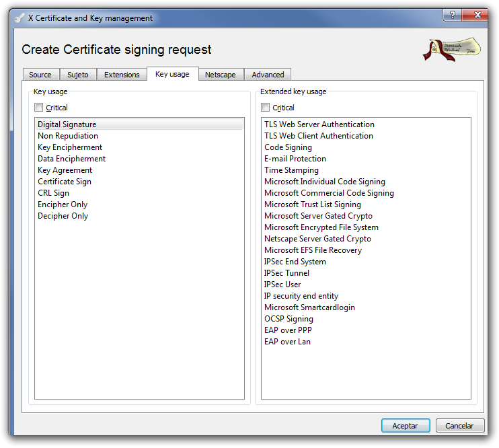Viewport: 499px width, 448px height.
Task: Choose Code Signing extended usage
Action: pos(288,147)
